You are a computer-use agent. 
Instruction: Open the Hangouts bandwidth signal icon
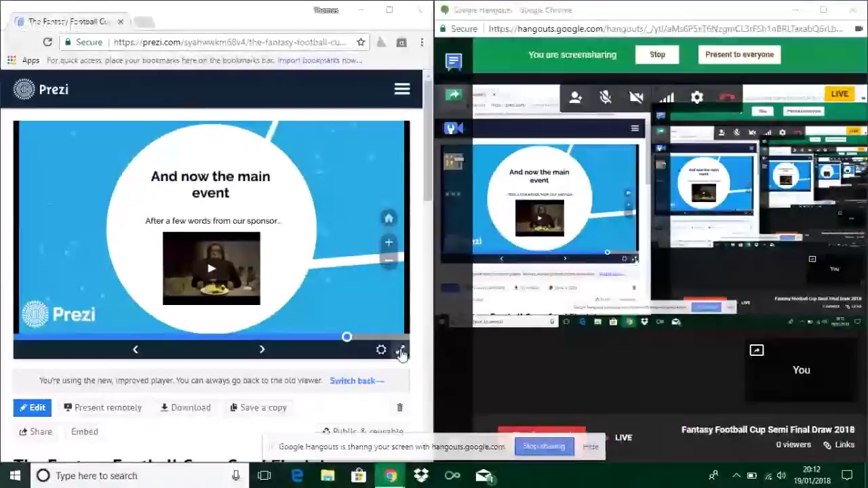pos(667,98)
